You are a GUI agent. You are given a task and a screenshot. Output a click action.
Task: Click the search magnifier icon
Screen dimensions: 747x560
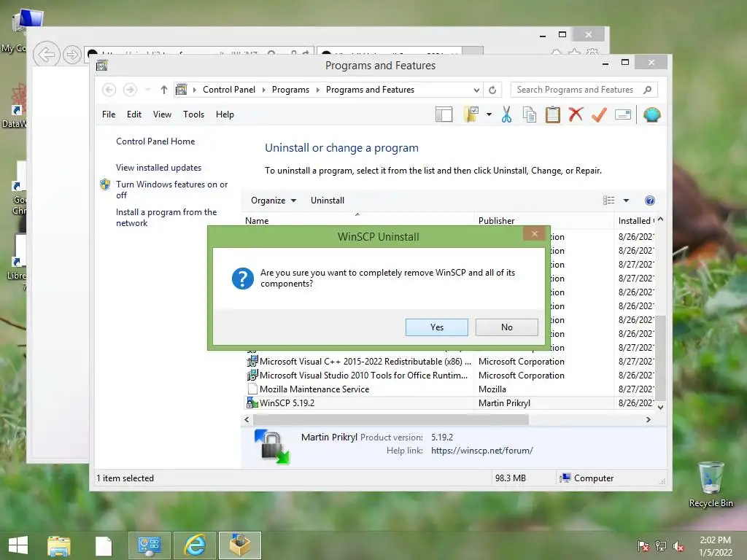tap(647, 90)
